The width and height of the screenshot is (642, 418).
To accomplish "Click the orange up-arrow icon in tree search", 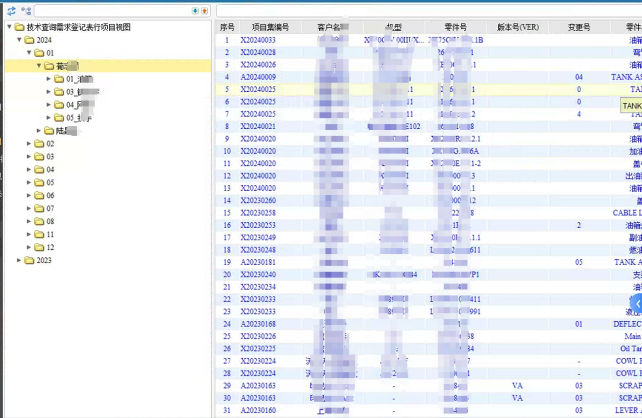I will [x=204, y=10].
